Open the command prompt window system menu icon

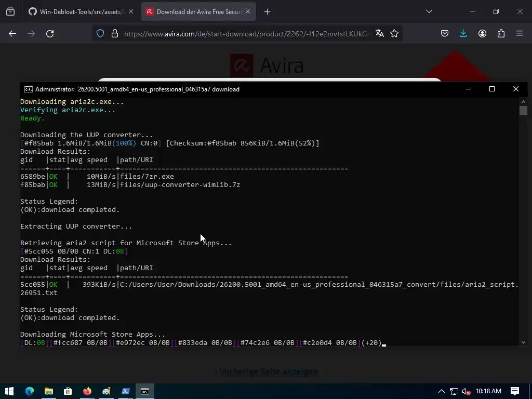(x=29, y=89)
